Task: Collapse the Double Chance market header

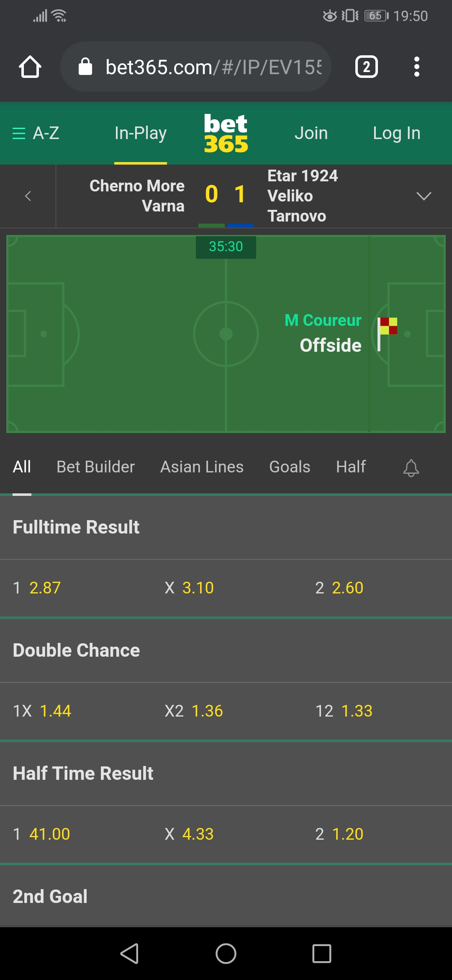Action: pyautogui.click(x=226, y=650)
